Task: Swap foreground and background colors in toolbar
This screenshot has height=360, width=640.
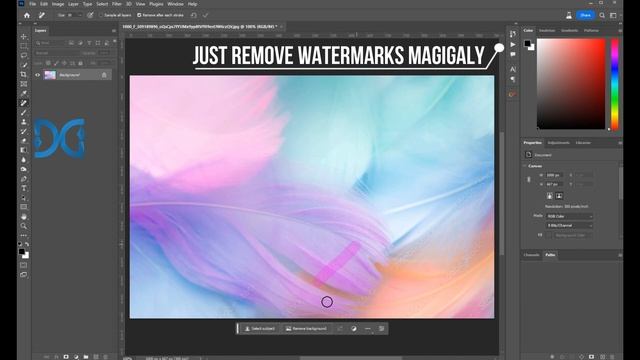Action: [x=27, y=244]
